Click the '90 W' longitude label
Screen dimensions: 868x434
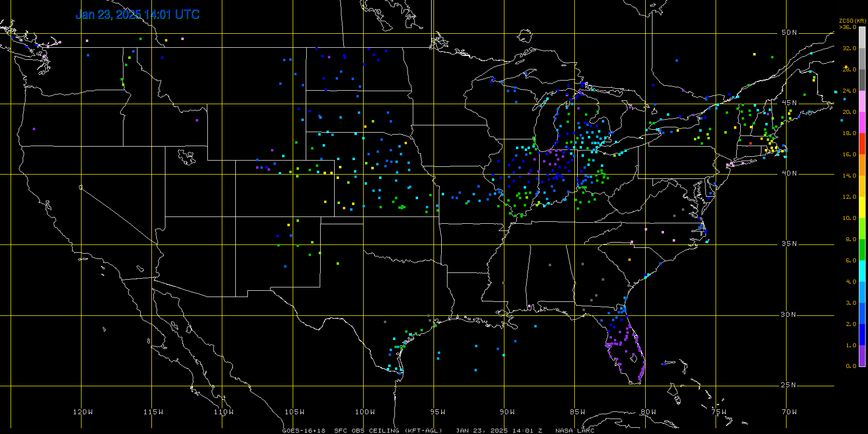pyautogui.click(x=507, y=412)
